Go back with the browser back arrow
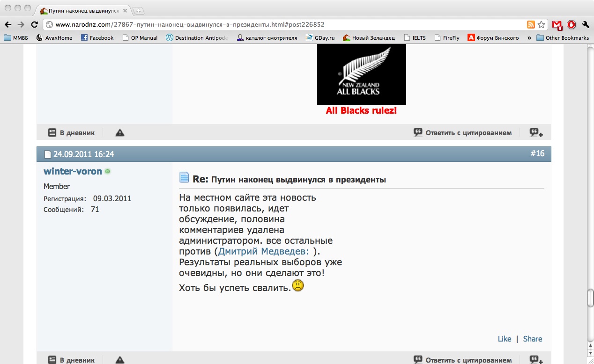The height and width of the screenshot is (364, 594). coord(8,24)
